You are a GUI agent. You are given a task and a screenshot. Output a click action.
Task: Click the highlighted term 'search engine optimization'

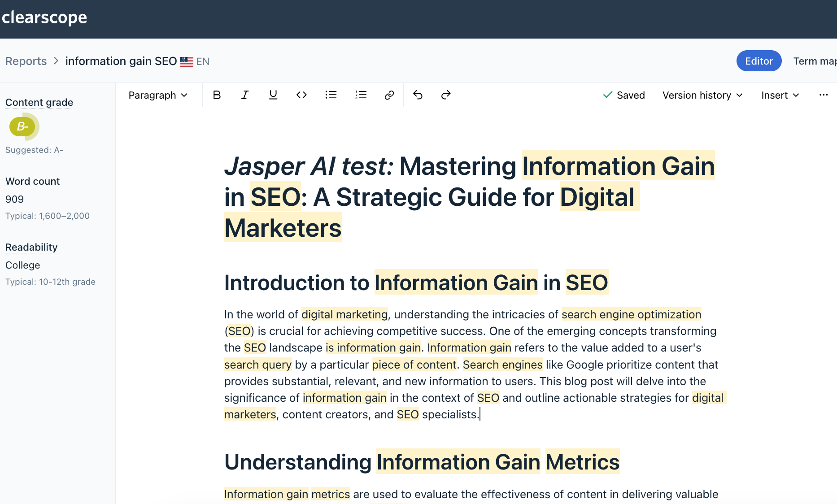click(631, 314)
